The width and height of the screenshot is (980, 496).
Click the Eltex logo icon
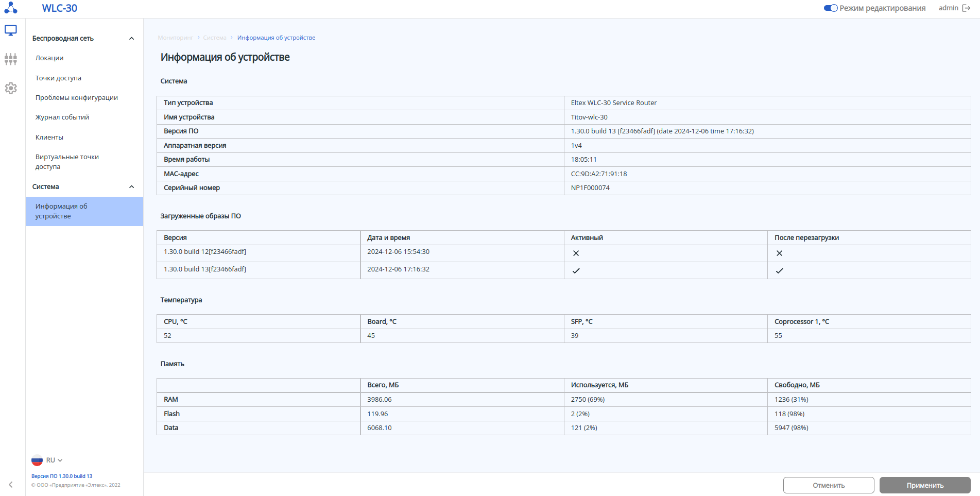(11, 8)
